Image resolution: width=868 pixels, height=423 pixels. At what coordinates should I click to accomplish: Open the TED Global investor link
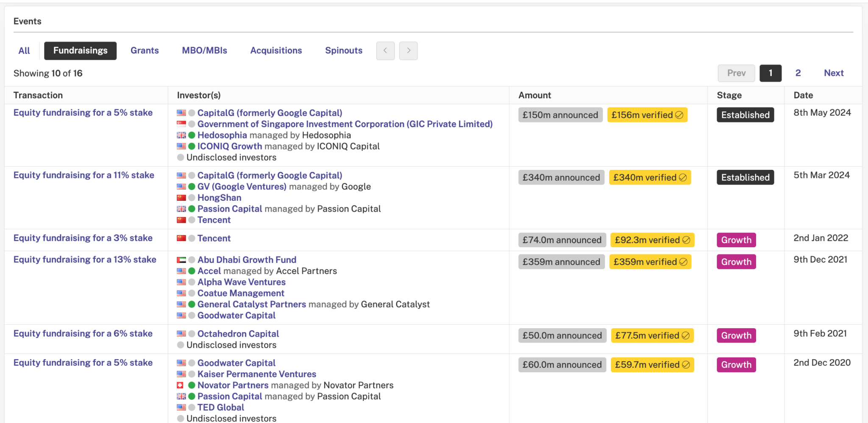(x=221, y=407)
